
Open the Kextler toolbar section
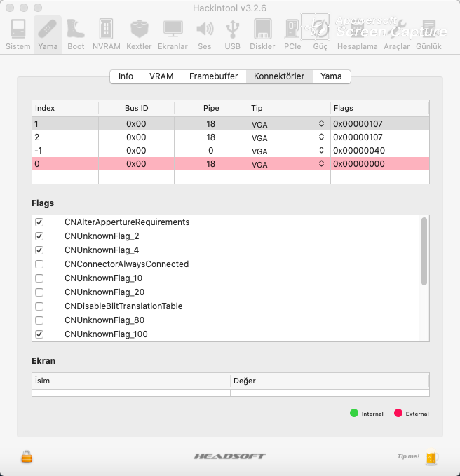tap(139, 34)
